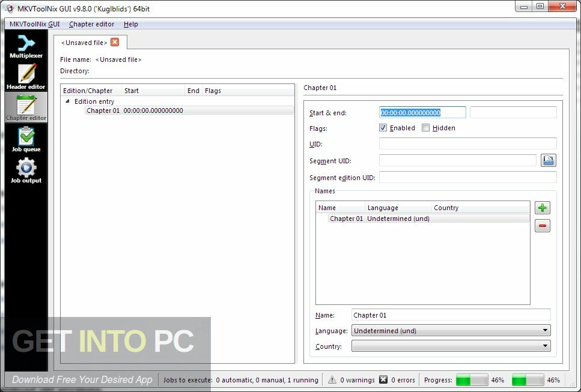The height and width of the screenshot is (392, 581).
Task: Select Edition entry in the tree
Action: (94, 101)
